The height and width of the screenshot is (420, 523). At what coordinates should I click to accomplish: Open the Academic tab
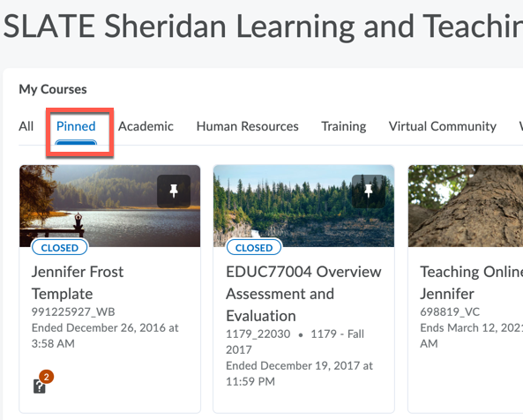146,126
